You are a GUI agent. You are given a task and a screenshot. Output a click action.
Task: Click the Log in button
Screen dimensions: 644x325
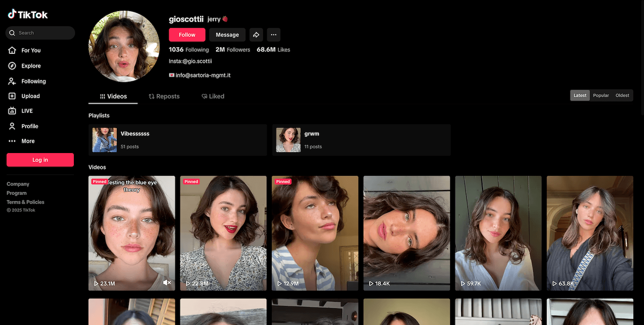coord(40,160)
